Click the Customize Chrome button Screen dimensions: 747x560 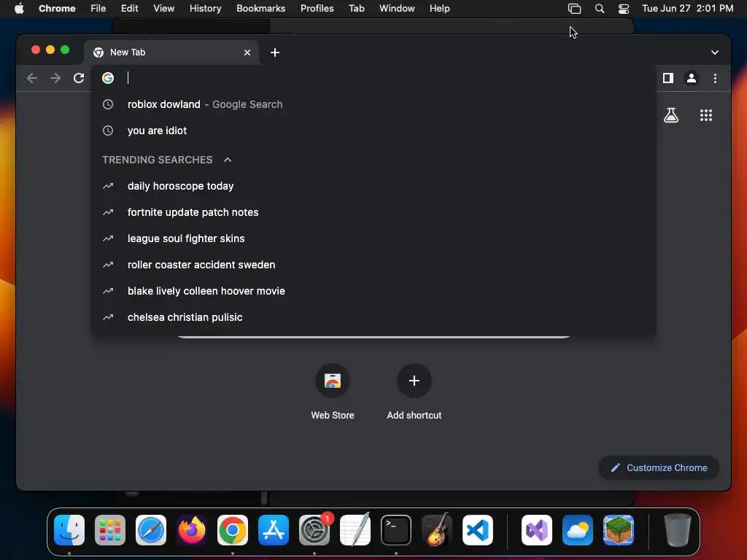[659, 468]
